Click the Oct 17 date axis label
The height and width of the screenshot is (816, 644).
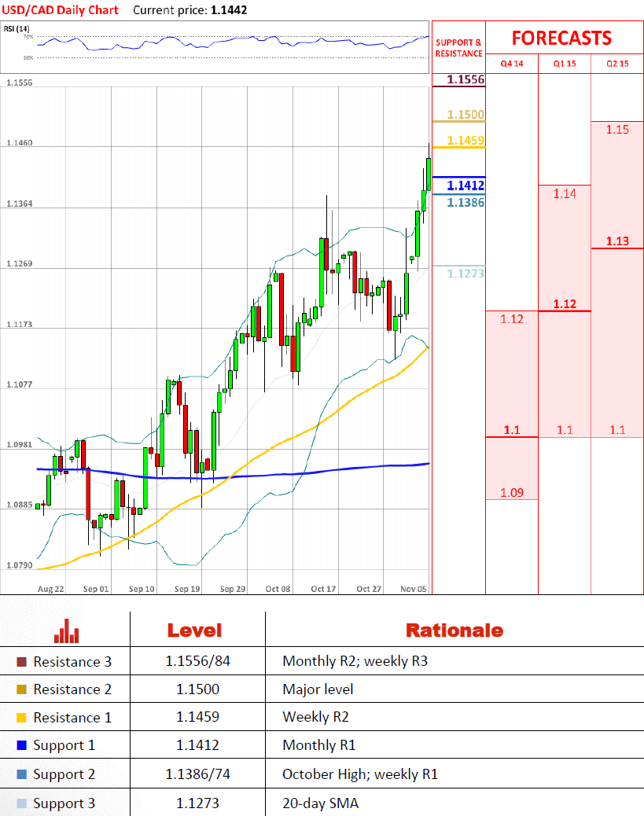point(323,589)
